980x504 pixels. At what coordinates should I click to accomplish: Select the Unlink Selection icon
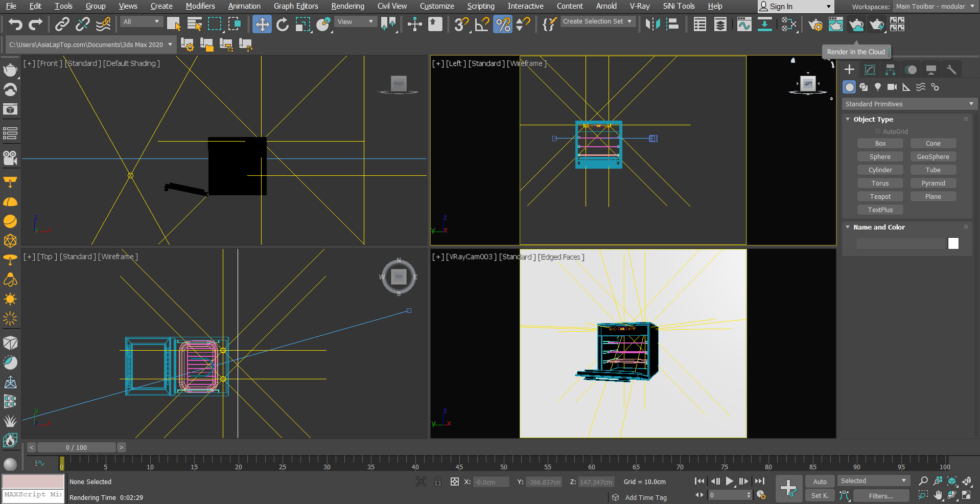point(82,24)
